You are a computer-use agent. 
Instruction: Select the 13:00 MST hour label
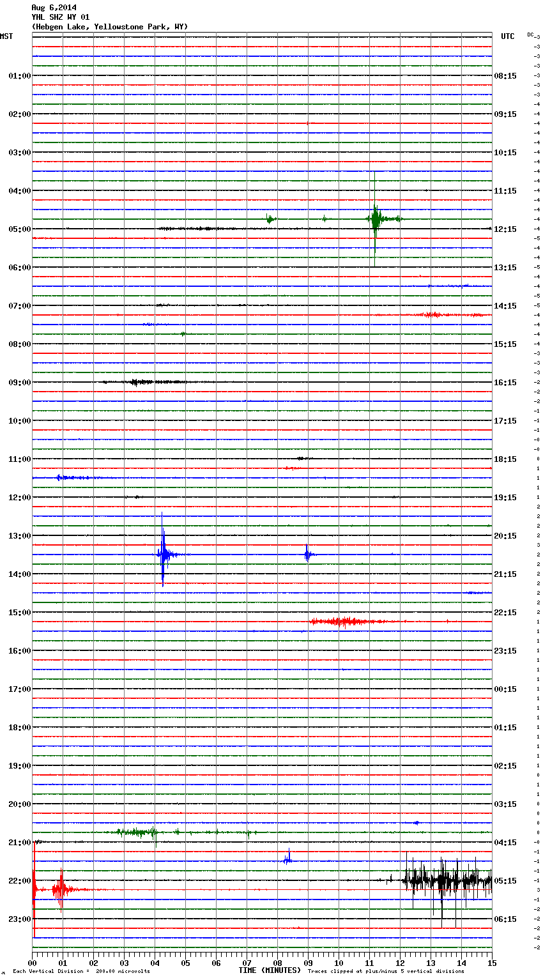click(19, 536)
